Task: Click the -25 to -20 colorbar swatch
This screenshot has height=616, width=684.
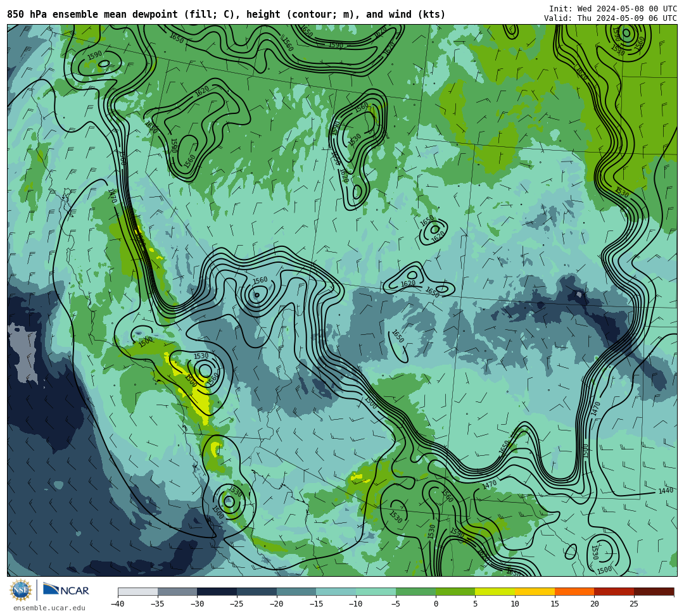Action: (257, 591)
